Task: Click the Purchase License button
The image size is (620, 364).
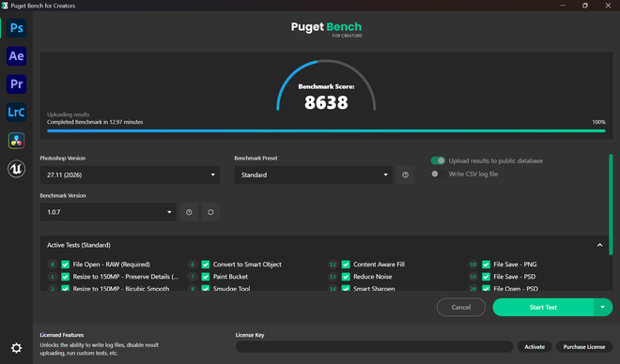Action: tap(584, 346)
